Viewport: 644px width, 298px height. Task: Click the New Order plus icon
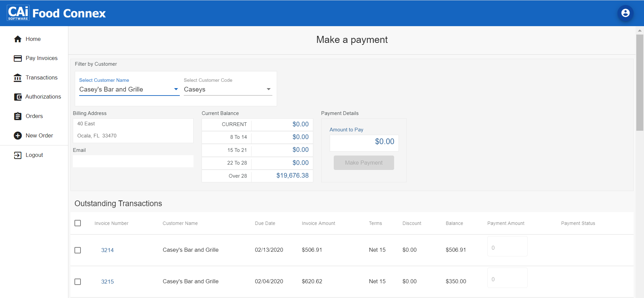(18, 135)
